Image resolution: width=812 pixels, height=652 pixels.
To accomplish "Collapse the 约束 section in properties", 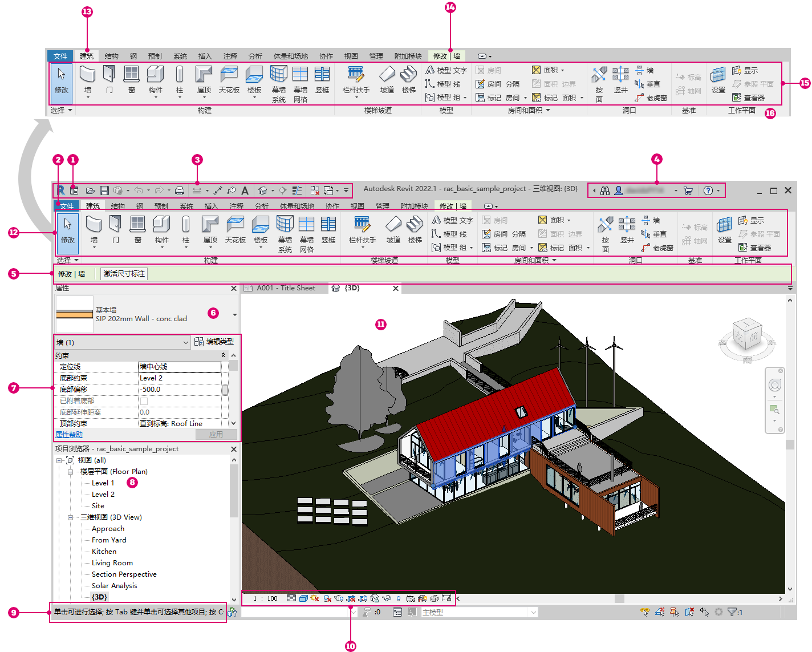I will pyautogui.click(x=223, y=355).
